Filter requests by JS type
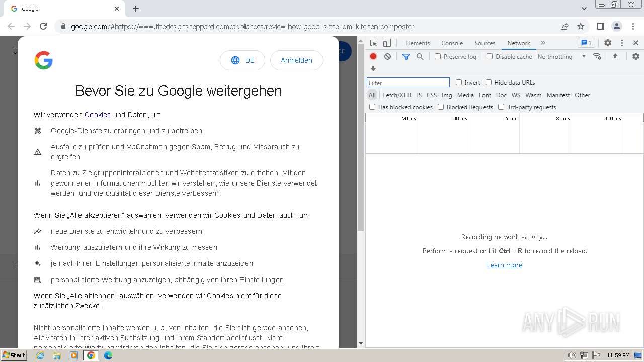Screen dimensions: 644x362 (419, 95)
